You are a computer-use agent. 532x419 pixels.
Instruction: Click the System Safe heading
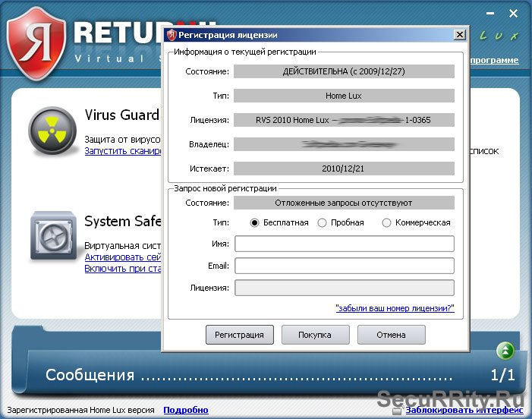[123, 221]
